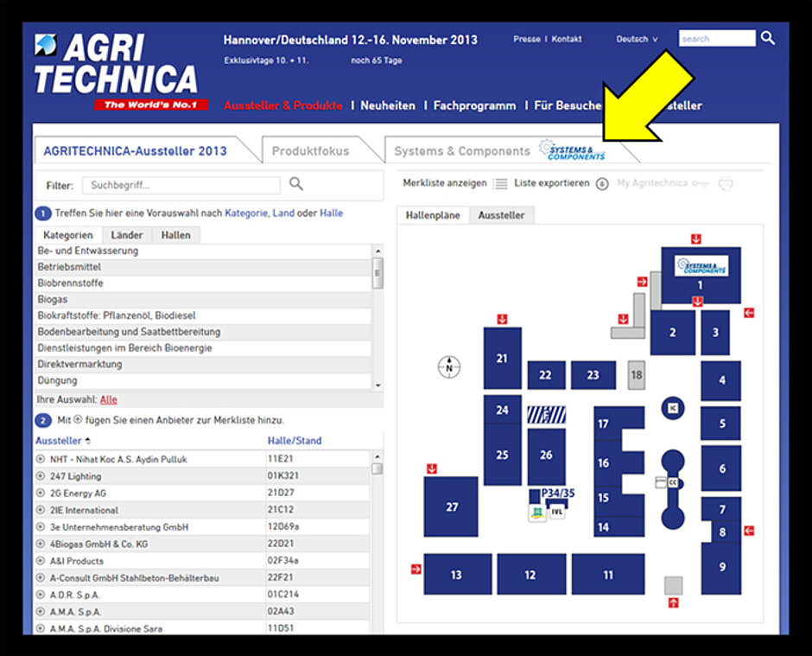Image resolution: width=812 pixels, height=656 pixels.
Task: Click into the Suchbegriff filter field
Action: coord(181,185)
